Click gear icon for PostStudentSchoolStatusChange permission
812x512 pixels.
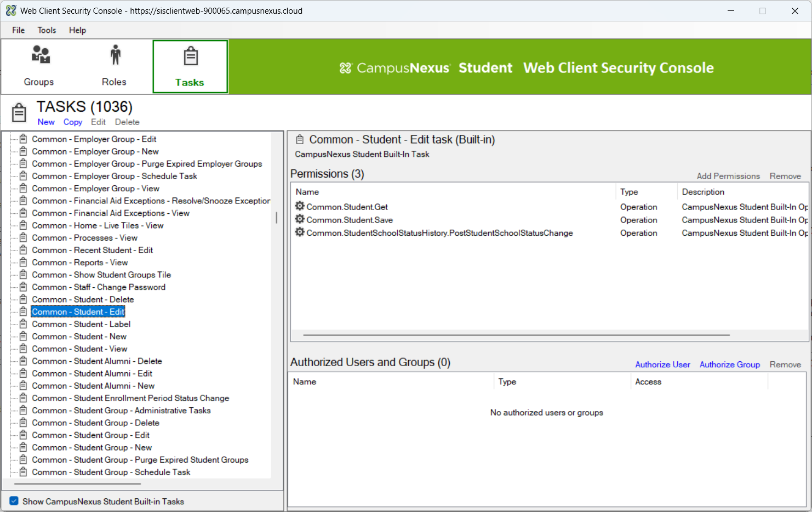tap(300, 232)
